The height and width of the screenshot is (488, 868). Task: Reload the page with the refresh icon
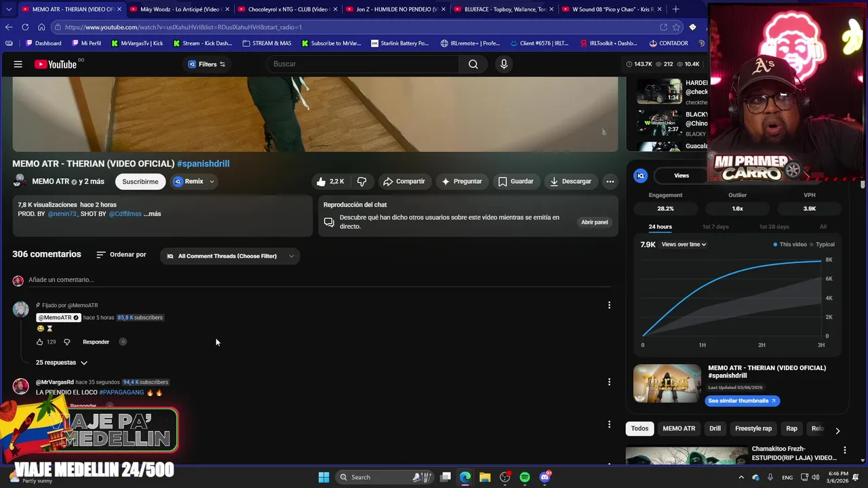click(x=25, y=27)
